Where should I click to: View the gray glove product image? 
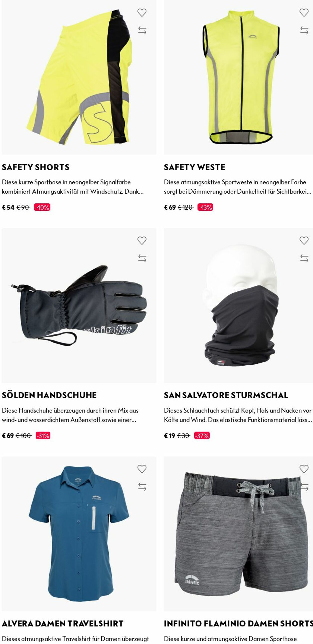tap(79, 305)
